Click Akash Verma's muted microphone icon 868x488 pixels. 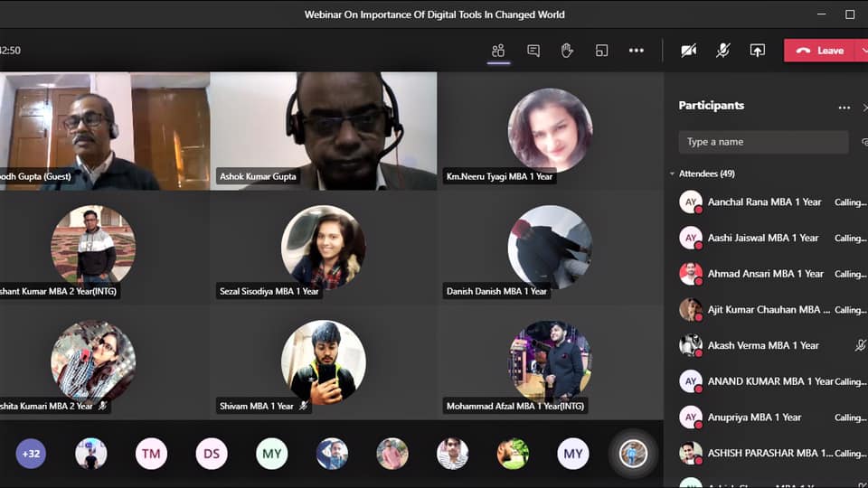pos(861,345)
